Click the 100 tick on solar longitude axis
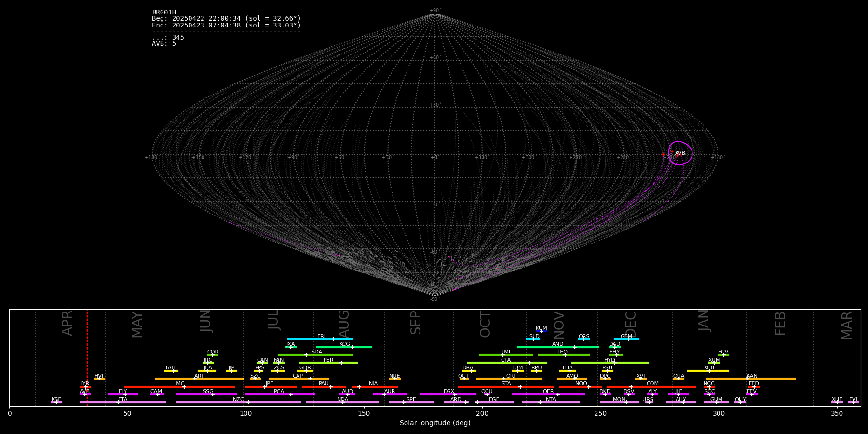868x434 pixels. coord(246,413)
